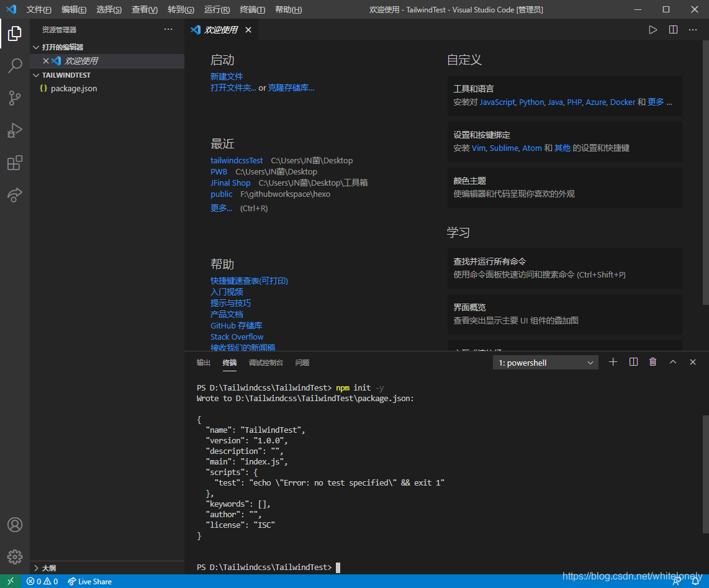This screenshot has height=588, width=709.
Task: Click the Python link in 工具和语言
Action: click(x=531, y=102)
